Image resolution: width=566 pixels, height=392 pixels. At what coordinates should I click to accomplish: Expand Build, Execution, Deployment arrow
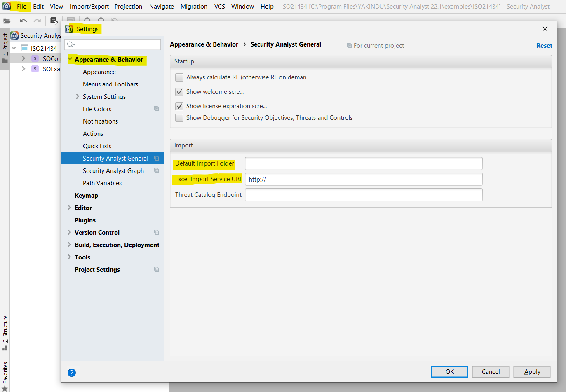click(69, 245)
